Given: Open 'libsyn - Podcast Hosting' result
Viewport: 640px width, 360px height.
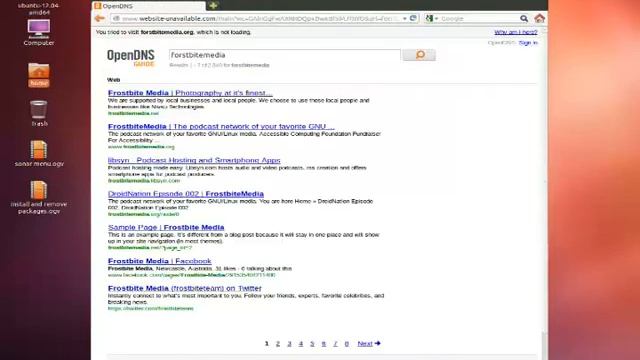Looking at the screenshot, I should [194, 160].
